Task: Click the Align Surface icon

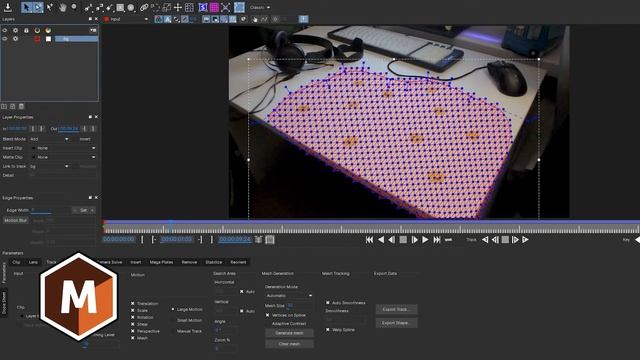Action: [x=239, y=7]
